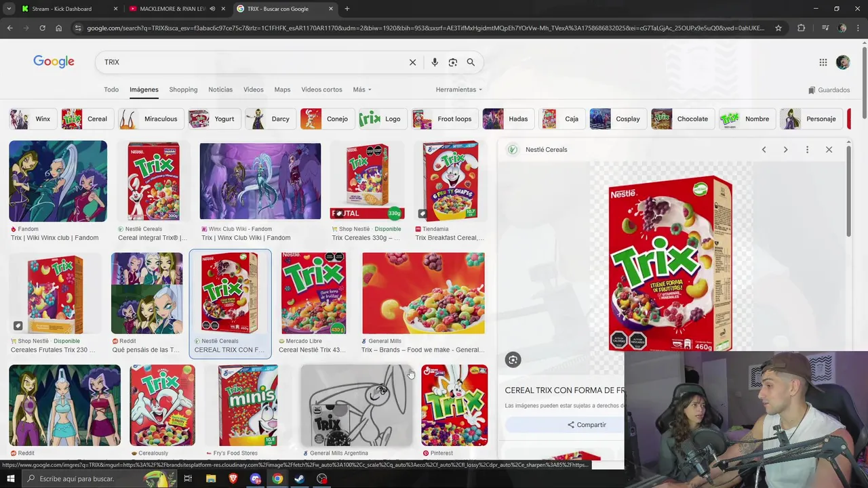Start a voice search with the microphone
868x488 pixels.
coord(435,62)
